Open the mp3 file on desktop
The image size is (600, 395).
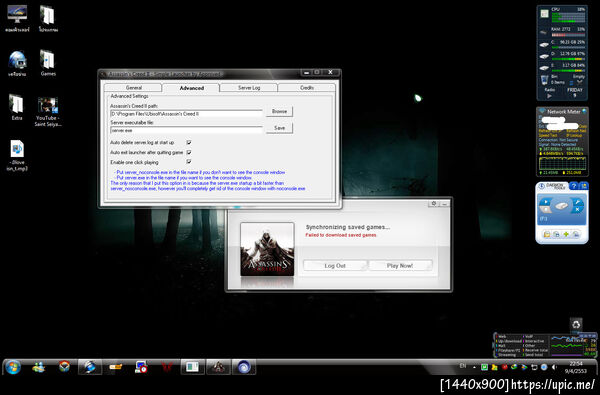coord(17,155)
